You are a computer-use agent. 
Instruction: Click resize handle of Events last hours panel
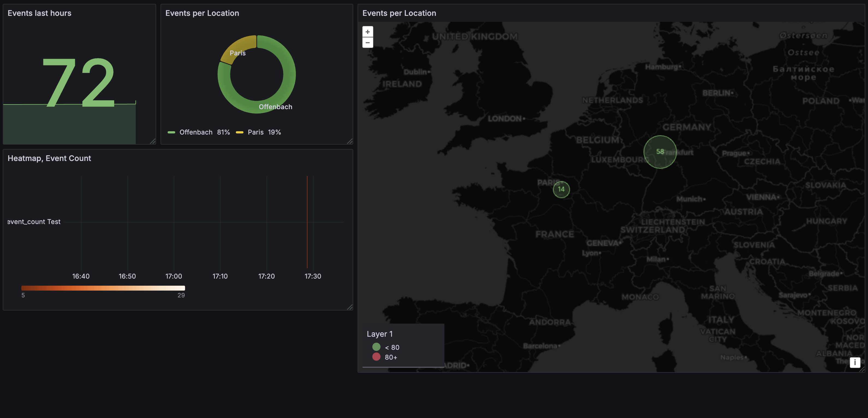tap(153, 141)
